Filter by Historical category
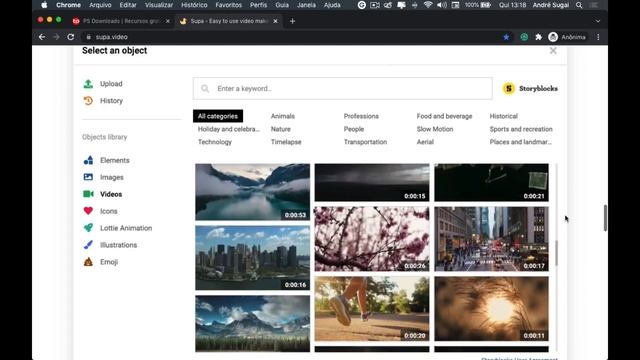The image size is (640, 360). click(x=504, y=116)
